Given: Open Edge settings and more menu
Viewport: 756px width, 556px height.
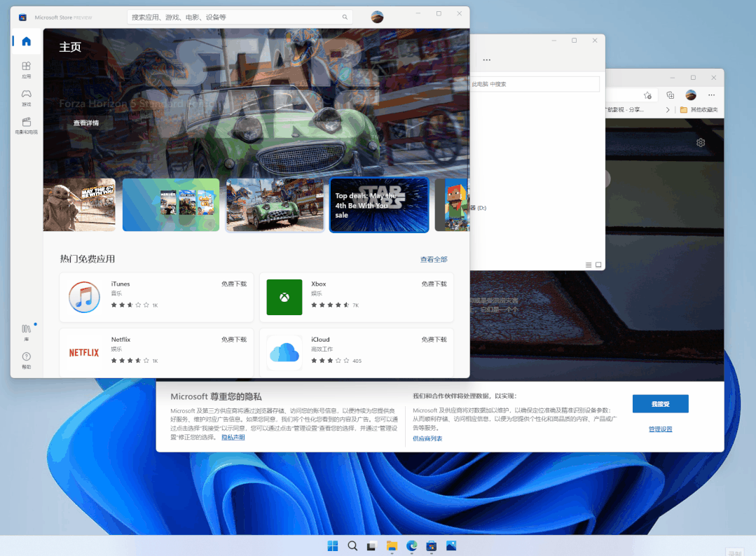Looking at the screenshot, I should (712, 95).
